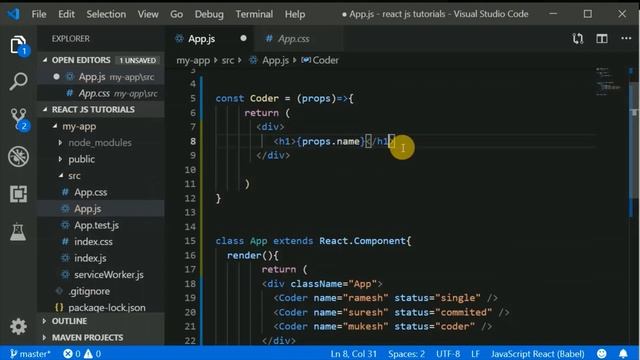The width and height of the screenshot is (640, 360).
Task: Open the File menu
Action: [x=39, y=14]
